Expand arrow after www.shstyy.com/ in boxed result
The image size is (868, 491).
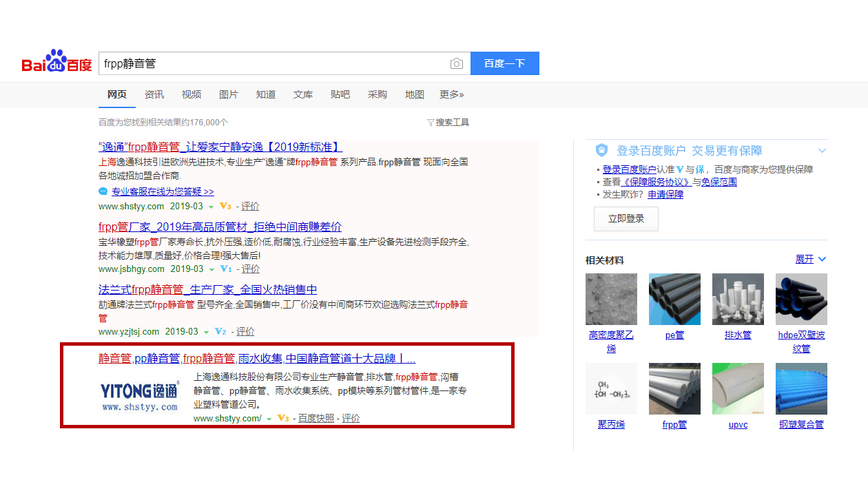pos(269,419)
